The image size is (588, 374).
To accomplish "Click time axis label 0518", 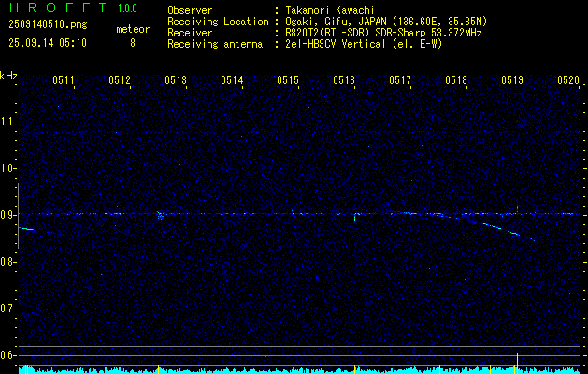I will (456, 79).
